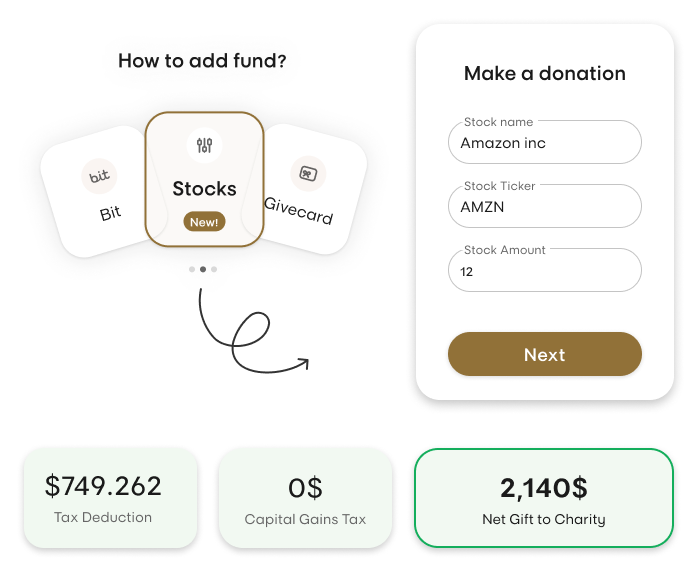Screen dimensions: 698x572
Task: Select the active middle carousel dot
Action: tap(203, 269)
